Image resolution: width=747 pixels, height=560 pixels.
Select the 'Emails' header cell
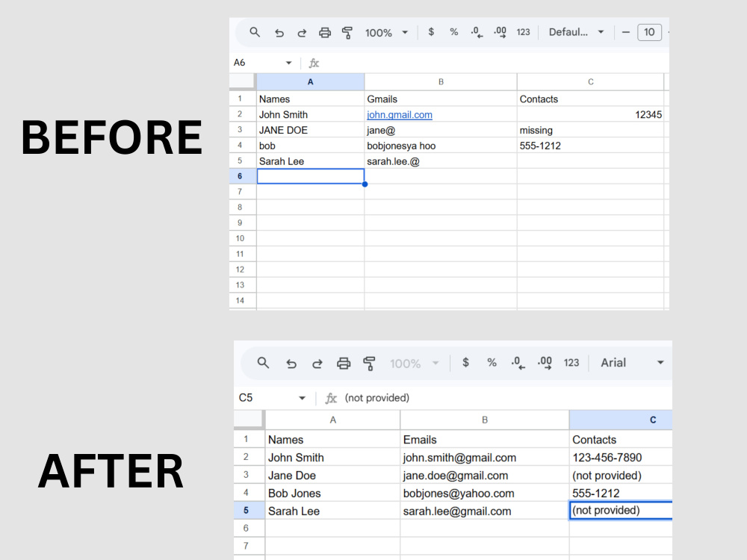(485, 440)
